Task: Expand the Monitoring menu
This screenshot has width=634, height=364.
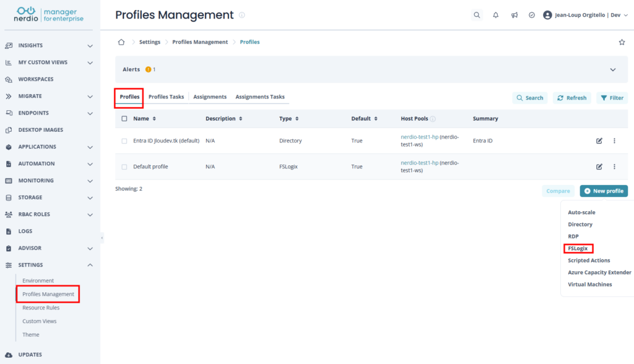Action: point(90,181)
